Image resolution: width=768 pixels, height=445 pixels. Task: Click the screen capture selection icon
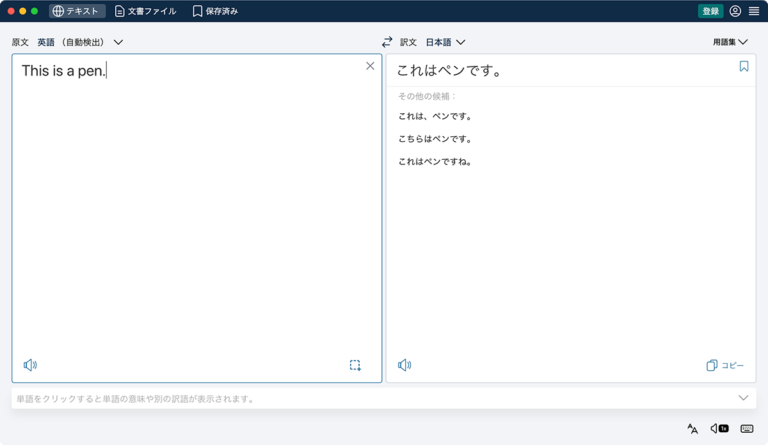[355, 365]
